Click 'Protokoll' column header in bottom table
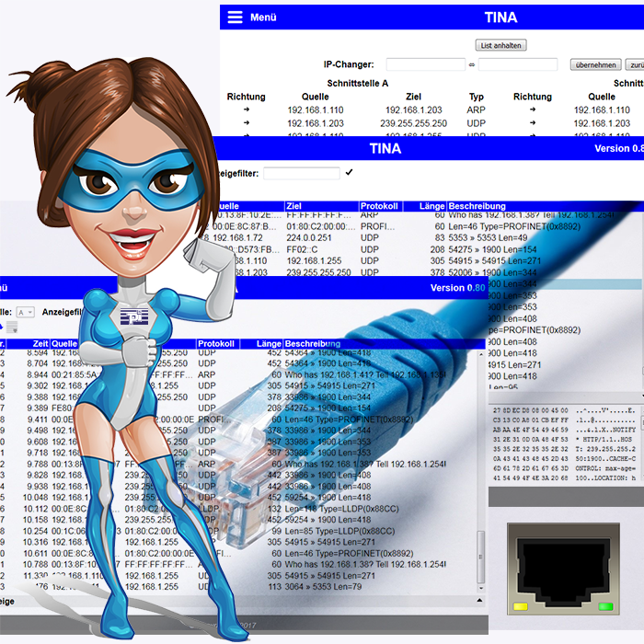Image resolution: width=644 pixels, height=644 pixels. pyautogui.click(x=216, y=344)
